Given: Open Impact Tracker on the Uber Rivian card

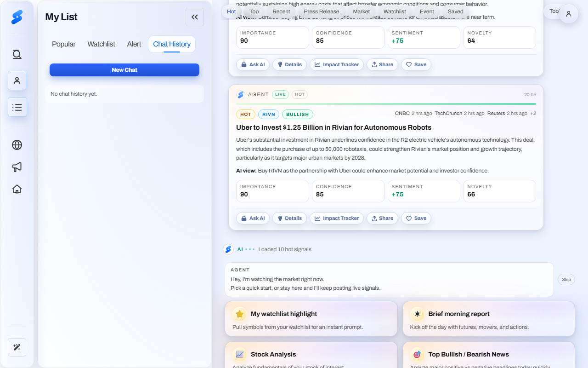Looking at the screenshot, I should [x=337, y=218].
